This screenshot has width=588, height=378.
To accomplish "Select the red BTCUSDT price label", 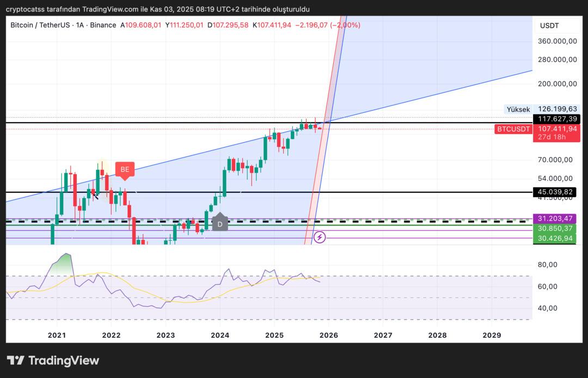I will [x=512, y=129].
